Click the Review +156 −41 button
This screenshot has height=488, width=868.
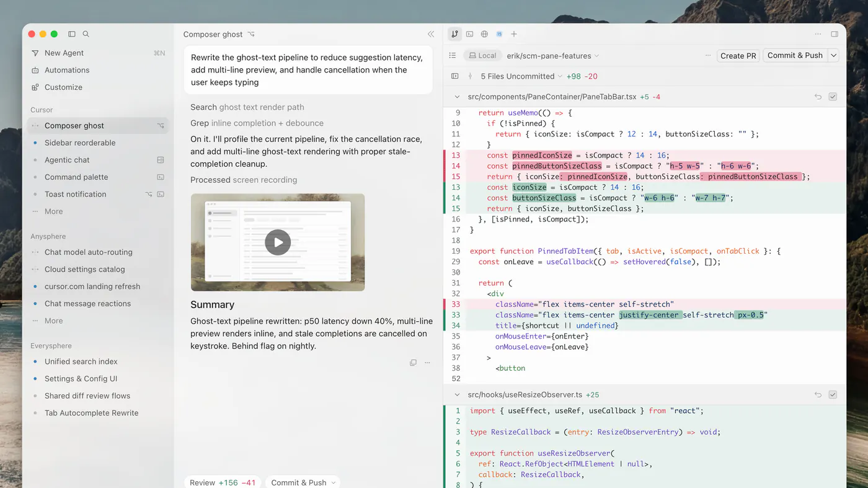(223, 482)
